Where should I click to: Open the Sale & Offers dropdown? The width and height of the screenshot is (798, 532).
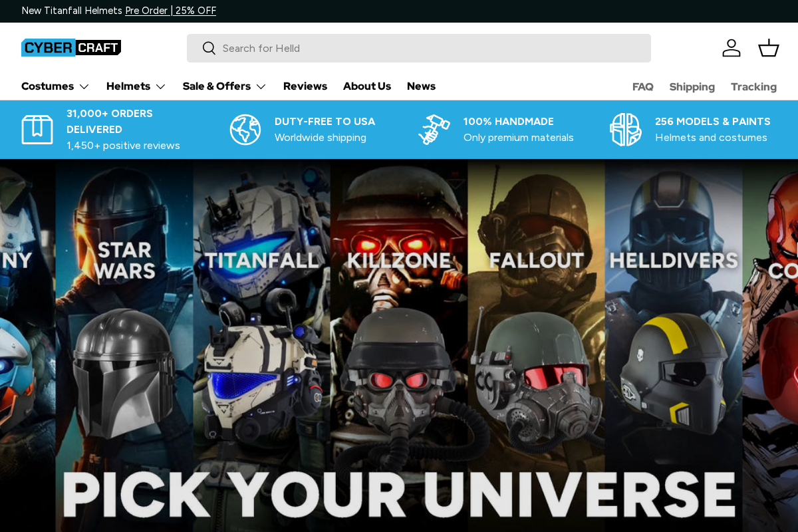point(224,86)
